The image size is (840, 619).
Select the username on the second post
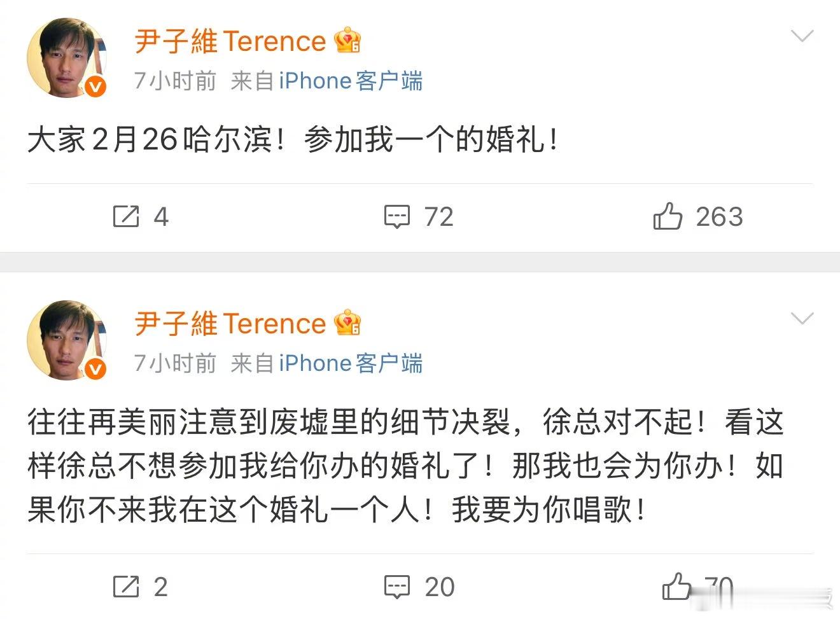tap(230, 323)
